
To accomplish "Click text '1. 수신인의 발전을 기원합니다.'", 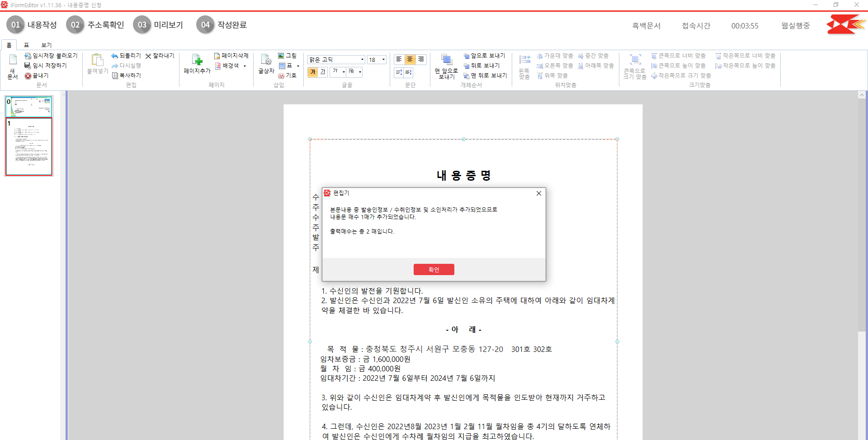I will click(372, 291).
